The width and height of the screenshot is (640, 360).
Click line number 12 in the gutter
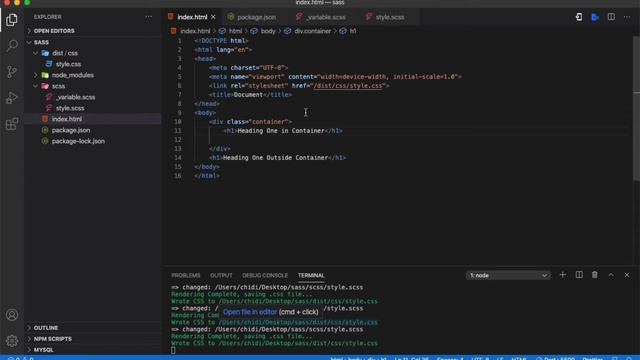tap(178, 140)
